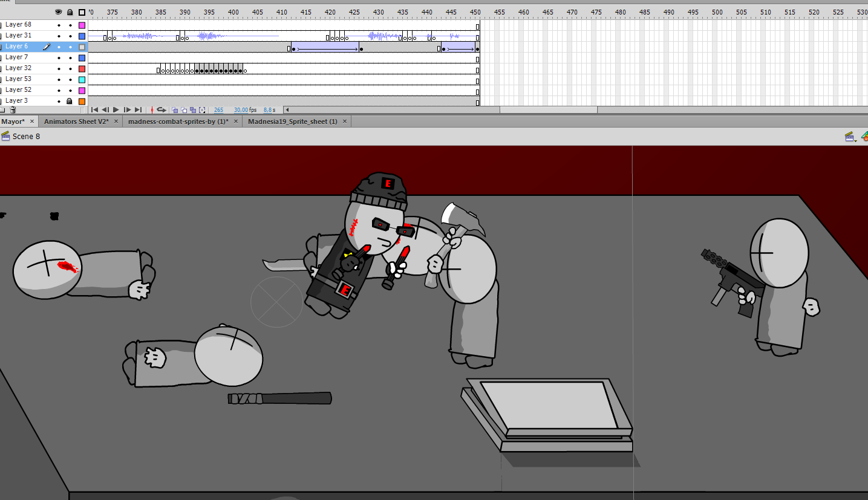Select the baseball bat on stage floor
Screen dimensions: 868x500
[x=279, y=398]
